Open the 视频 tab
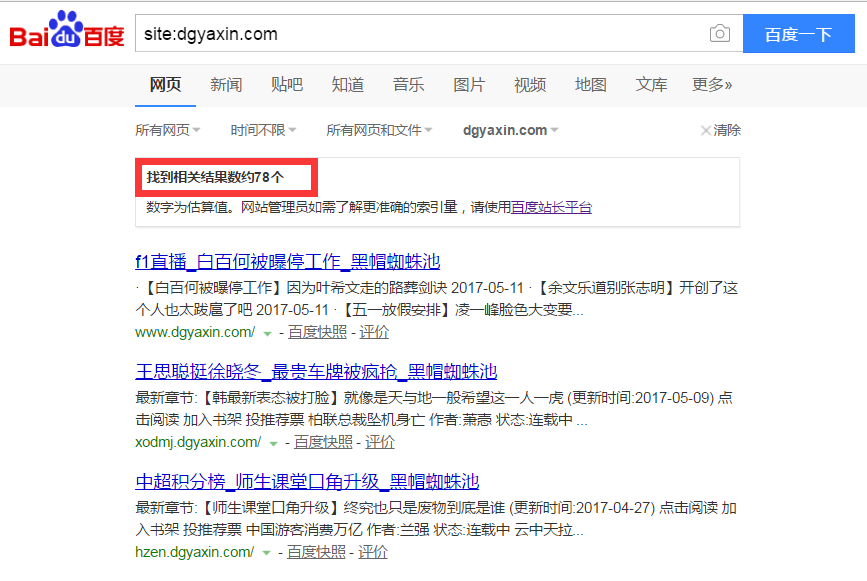The width and height of the screenshot is (867, 581). tap(530, 85)
